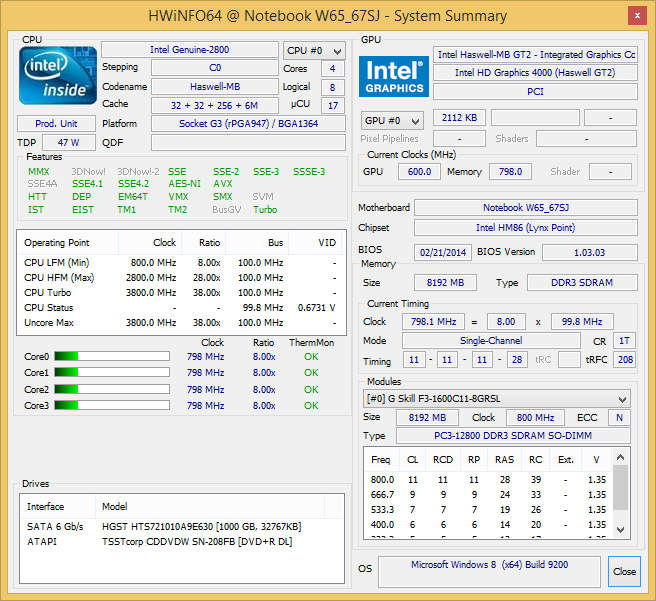Click the BIOS Version 1.03.03 field
This screenshot has height=601, width=656.
coord(590,253)
